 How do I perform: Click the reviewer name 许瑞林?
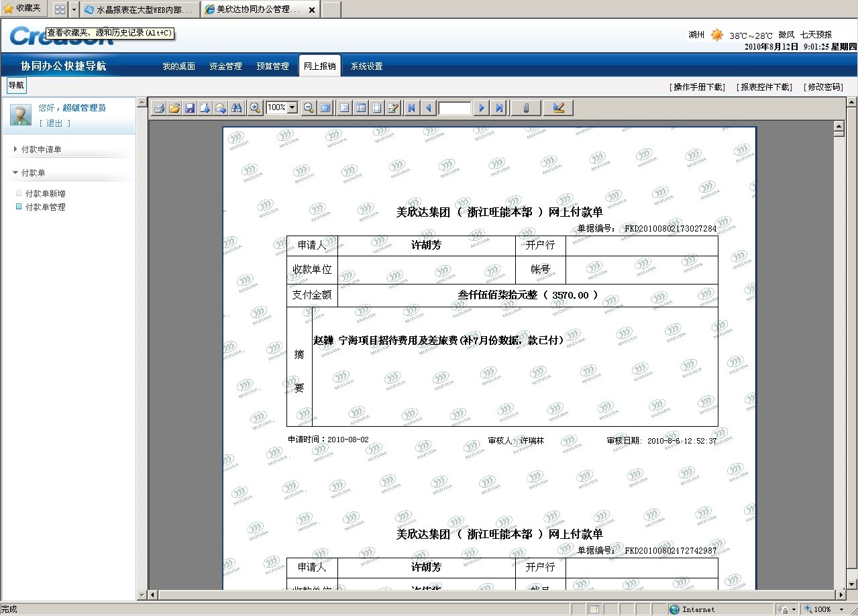pyautogui.click(x=532, y=441)
